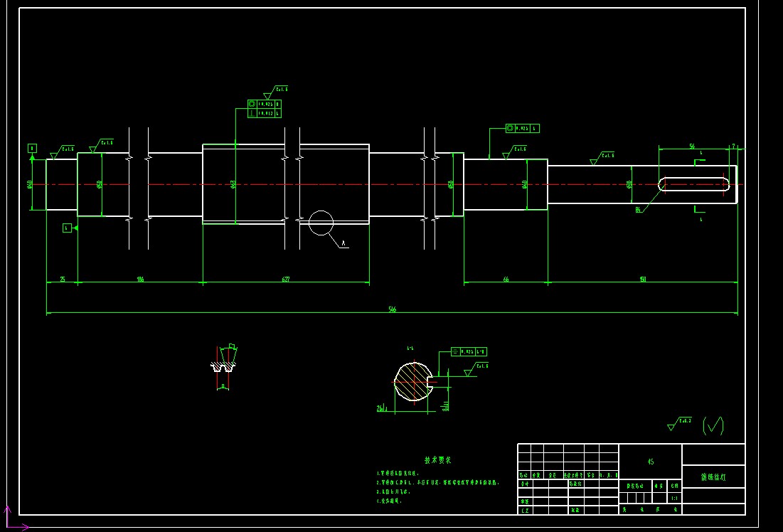Select the general roughness symbol above title block
Screen dimensions: 783x532
coord(680,424)
